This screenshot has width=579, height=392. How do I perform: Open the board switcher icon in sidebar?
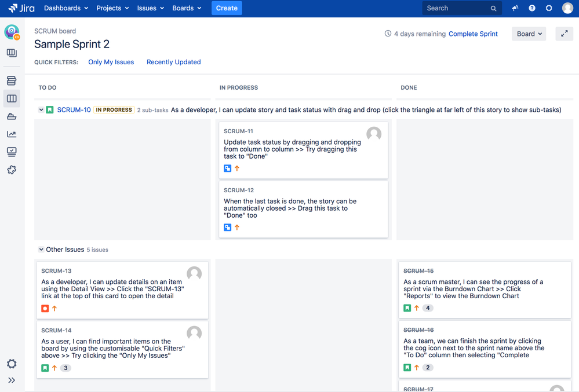(x=12, y=53)
